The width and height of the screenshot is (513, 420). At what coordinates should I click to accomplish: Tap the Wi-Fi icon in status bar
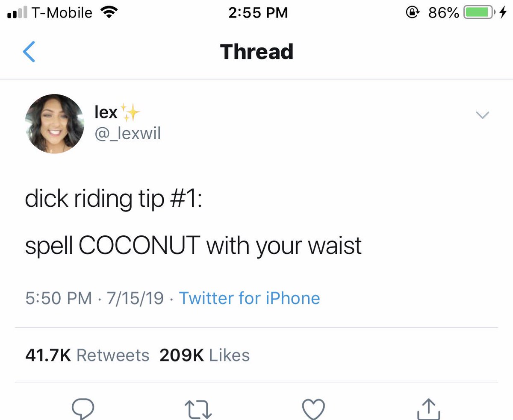[108, 13]
